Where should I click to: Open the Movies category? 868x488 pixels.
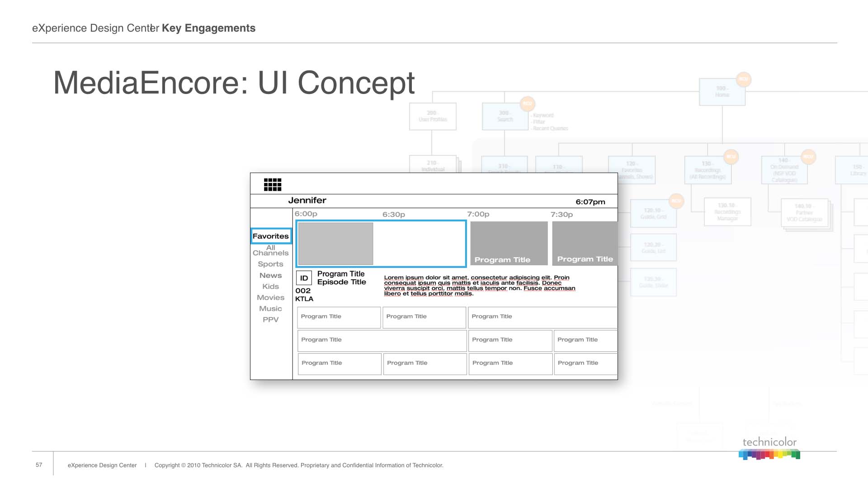point(270,297)
